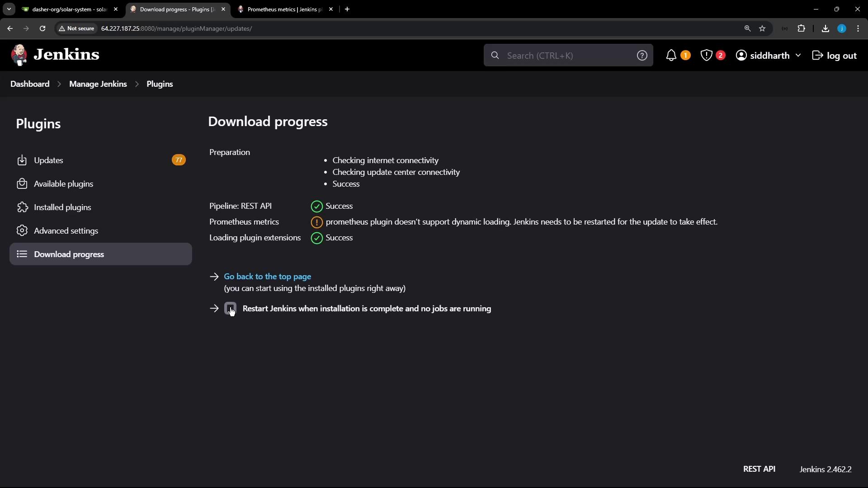Click the Manage Jenkins breadcrumb
The image size is (868, 488).
pyautogui.click(x=98, y=84)
